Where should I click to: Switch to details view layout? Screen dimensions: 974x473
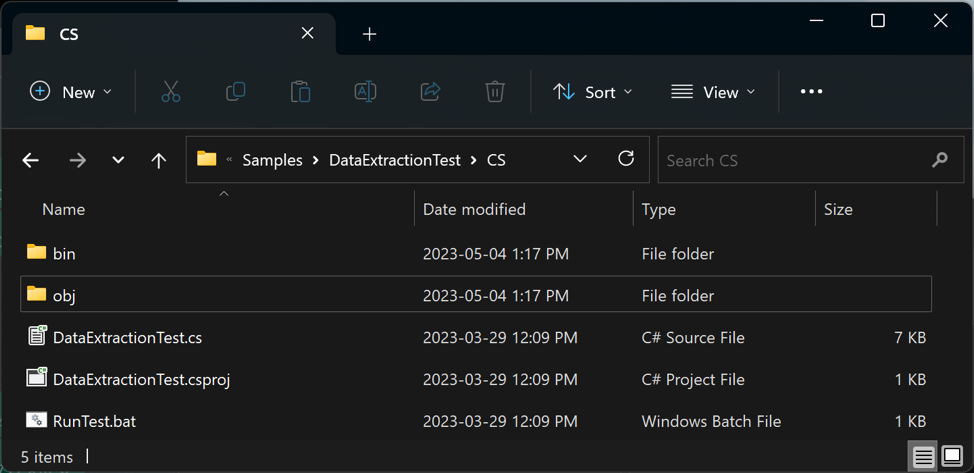pyautogui.click(x=923, y=457)
